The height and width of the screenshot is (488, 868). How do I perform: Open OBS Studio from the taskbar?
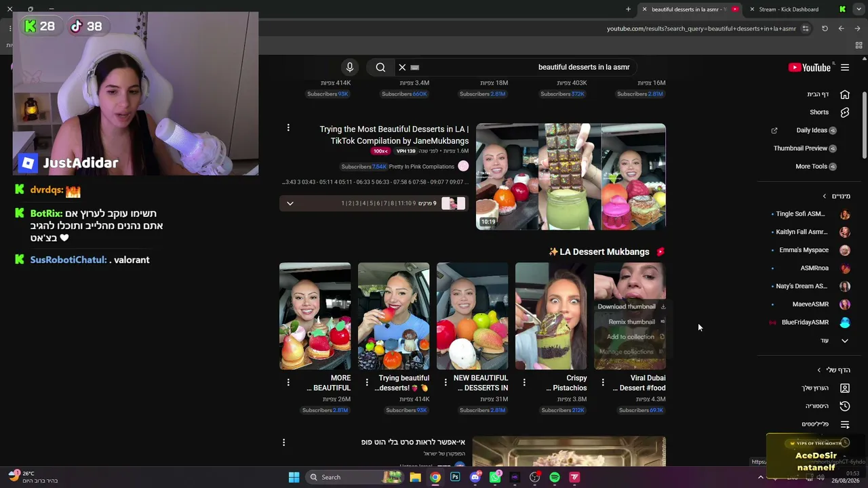pyautogui.click(x=534, y=477)
